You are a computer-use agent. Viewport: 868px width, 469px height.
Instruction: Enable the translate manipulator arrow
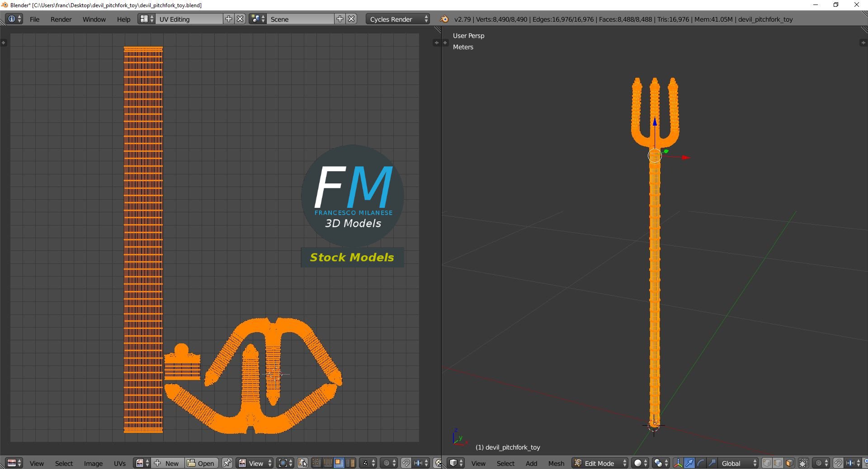[689, 463]
